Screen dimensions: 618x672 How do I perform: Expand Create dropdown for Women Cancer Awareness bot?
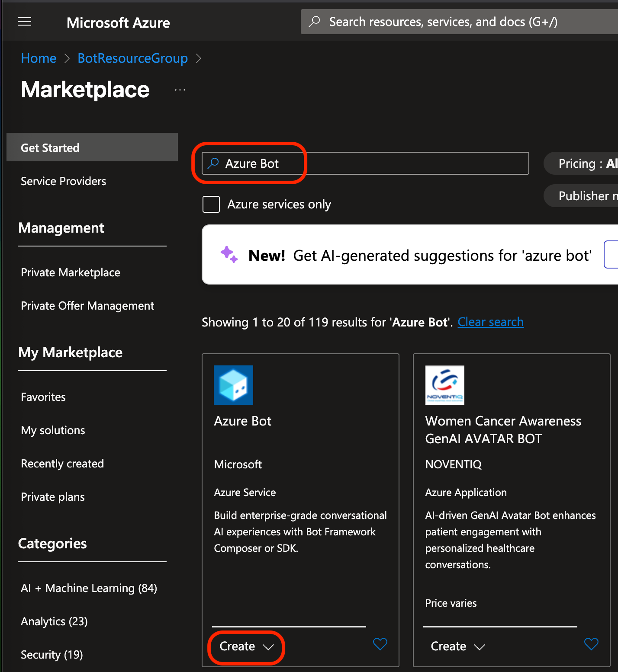pyautogui.click(x=458, y=646)
